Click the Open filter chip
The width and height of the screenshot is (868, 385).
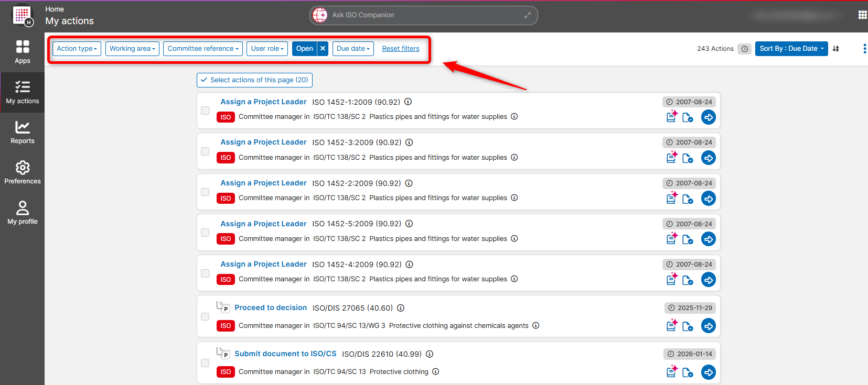[305, 49]
